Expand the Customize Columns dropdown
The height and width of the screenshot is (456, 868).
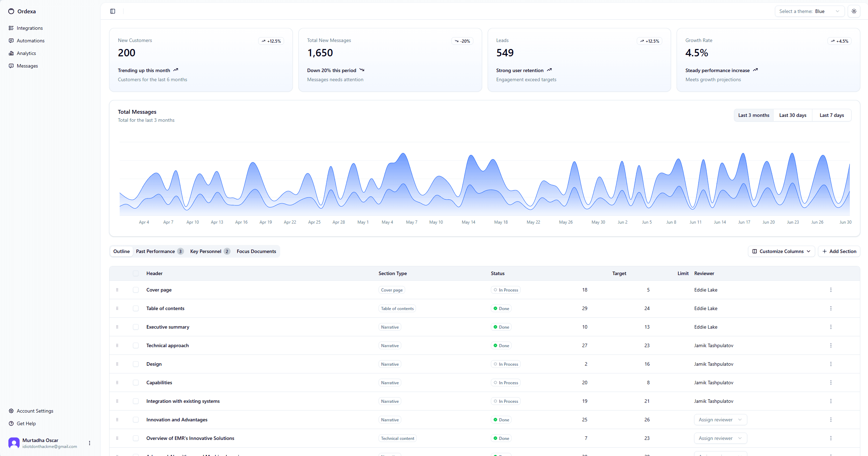point(781,251)
